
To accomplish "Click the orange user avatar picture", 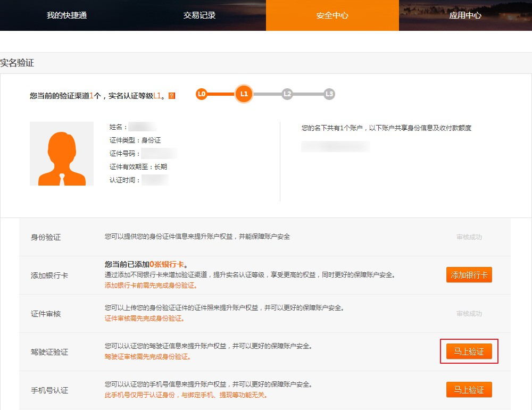I will tap(62, 154).
